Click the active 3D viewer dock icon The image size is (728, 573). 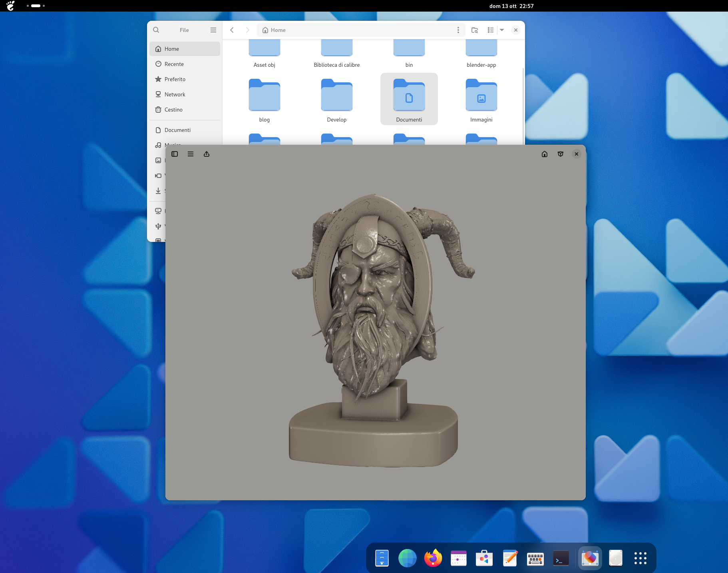[x=590, y=558]
